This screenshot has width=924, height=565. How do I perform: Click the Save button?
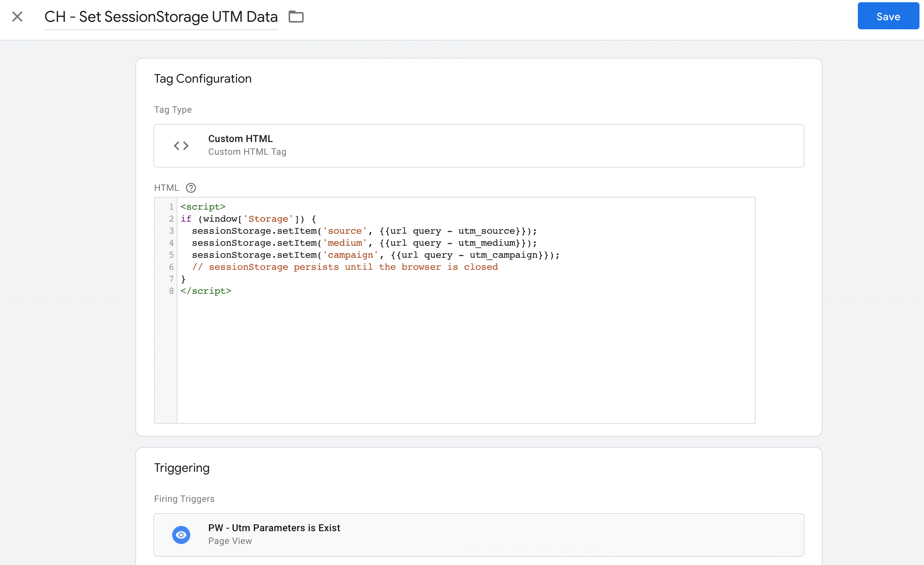[x=888, y=16]
